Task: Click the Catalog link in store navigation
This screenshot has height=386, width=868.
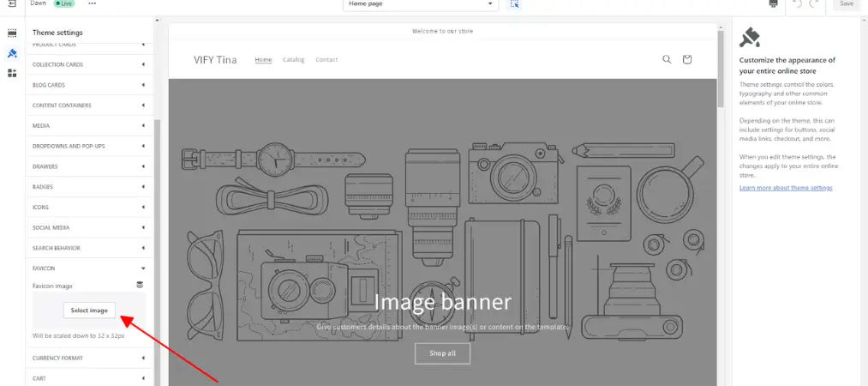Action: click(293, 60)
